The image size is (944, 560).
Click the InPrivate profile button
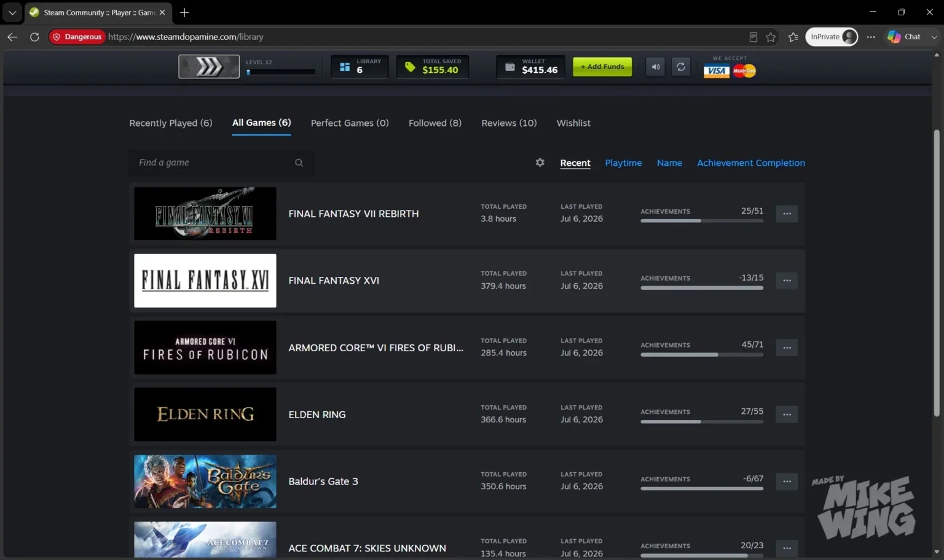(832, 37)
